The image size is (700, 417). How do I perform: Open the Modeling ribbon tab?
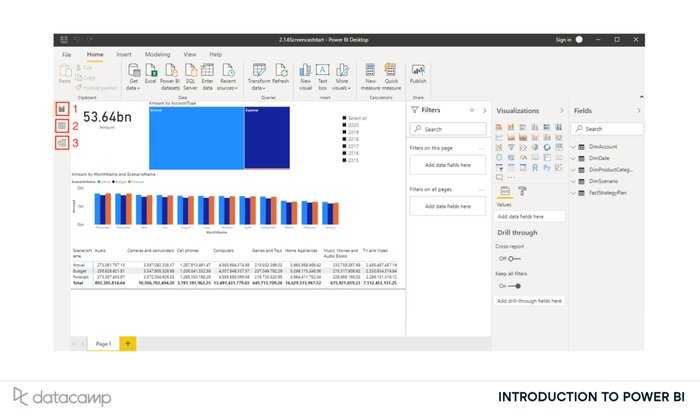point(158,54)
